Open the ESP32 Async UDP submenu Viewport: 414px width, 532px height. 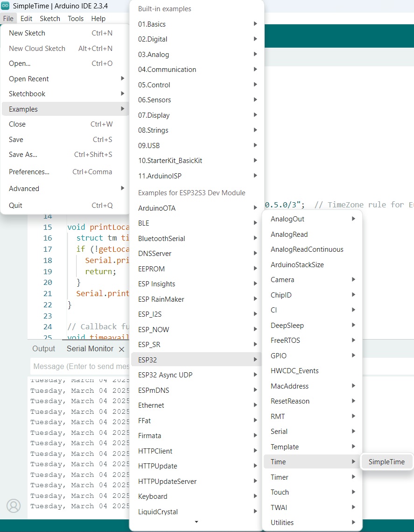tap(196, 375)
